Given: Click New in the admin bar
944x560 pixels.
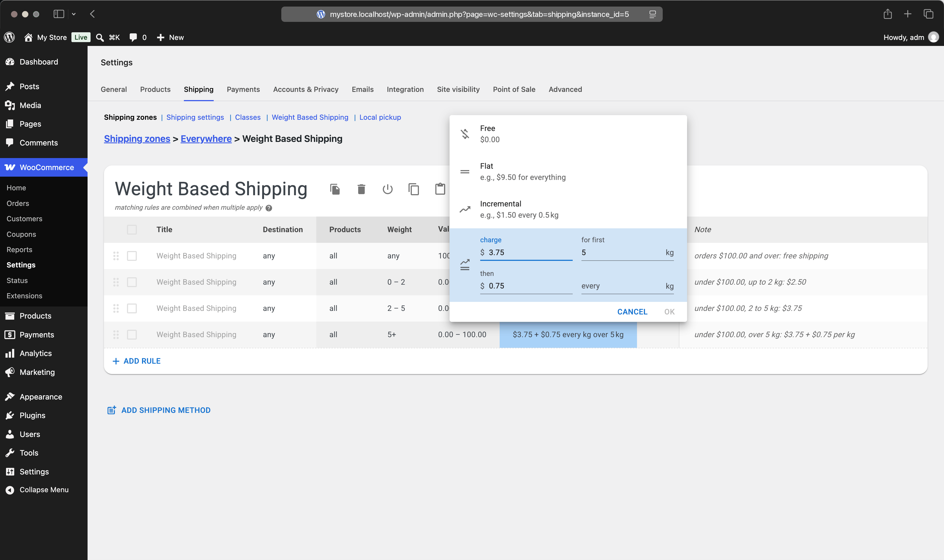Looking at the screenshot, I should tap(170, 37).
